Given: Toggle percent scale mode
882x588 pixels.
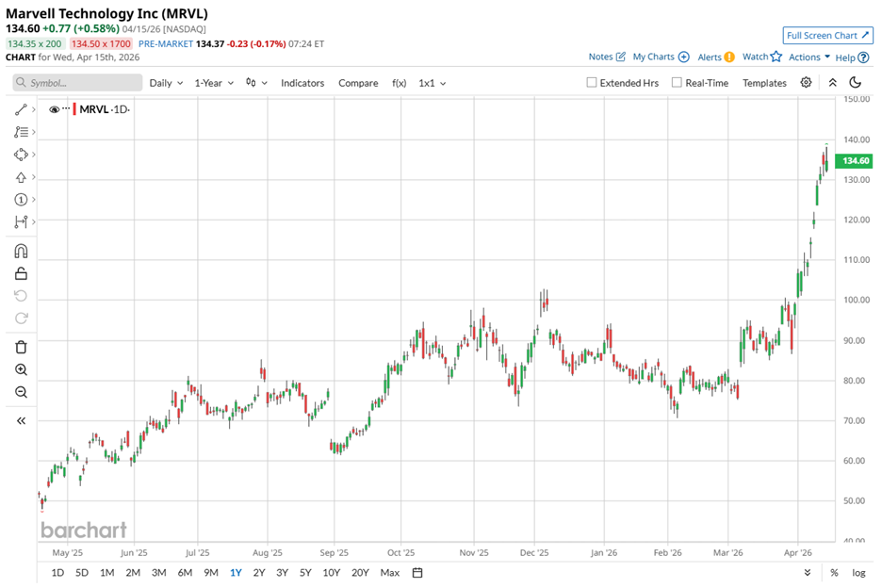Looking at the screenshot, I should tap(834, 572).
